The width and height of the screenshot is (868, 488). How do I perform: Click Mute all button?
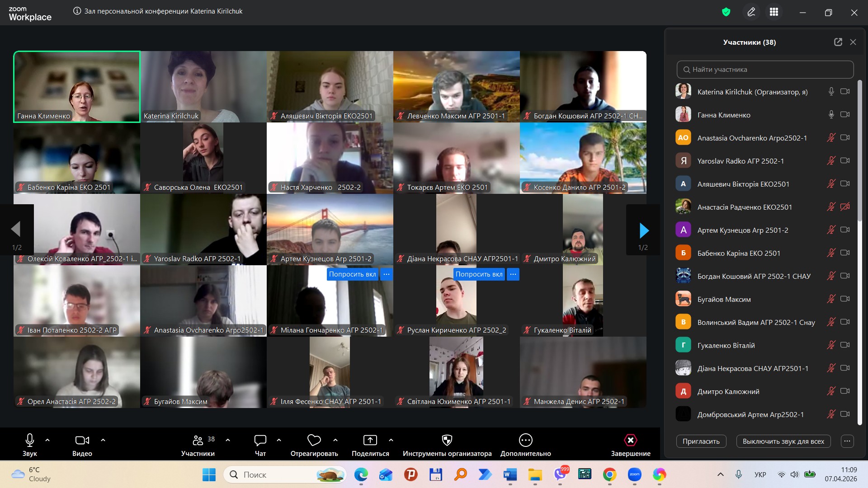(783, 441)
